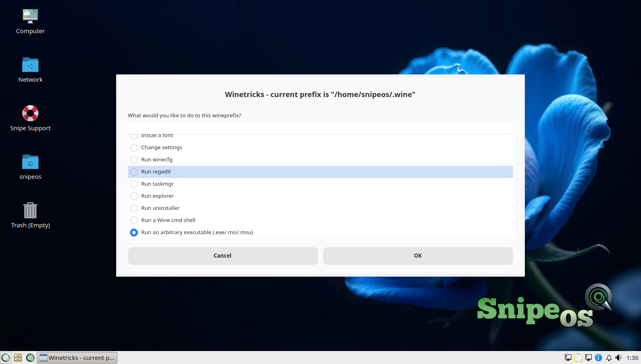The image size is (641, 364).
Task: Click the network tray icon left of info icon
Action: pyautogui.click(x=588, y=358)
